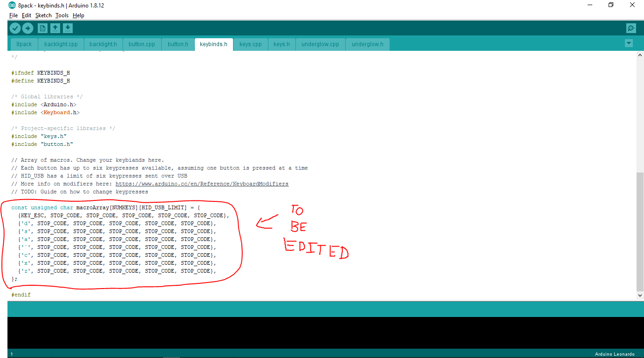Switch to the button.cpp tab
Image resolution: width=644 pixels, height=358 pixels.
tap(142, 44)
